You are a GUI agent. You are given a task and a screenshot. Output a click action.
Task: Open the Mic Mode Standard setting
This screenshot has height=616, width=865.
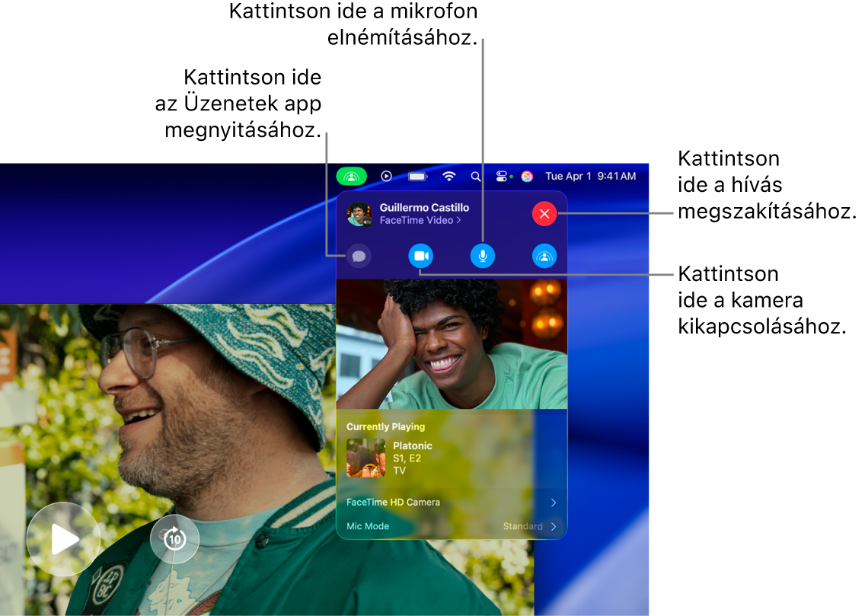click(x=523, y=527)
